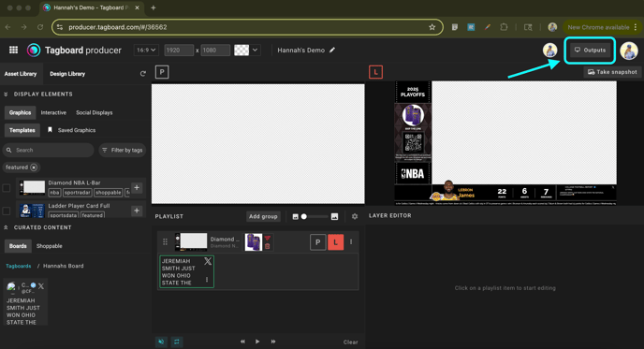Delete the jersey asset with trash icon
The width and height of the screenshot is (644, 349).
pyautogui.click(x=268, y=246)
